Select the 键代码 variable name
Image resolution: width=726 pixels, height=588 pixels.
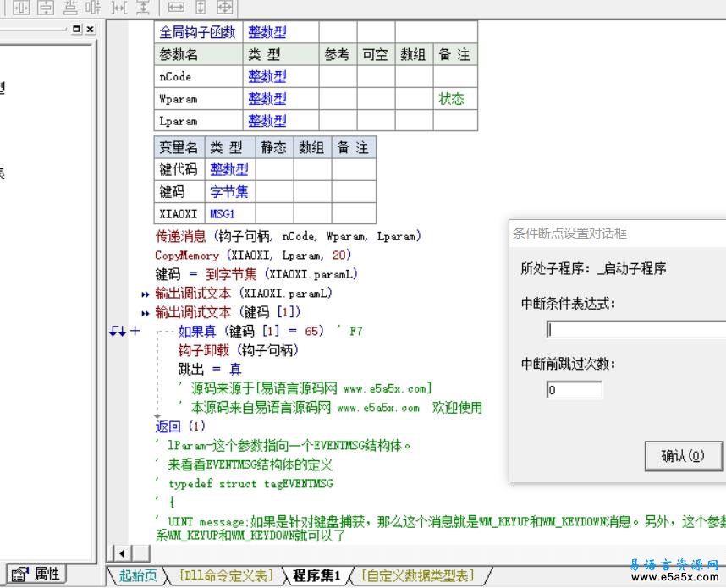(x=179, y=169)
